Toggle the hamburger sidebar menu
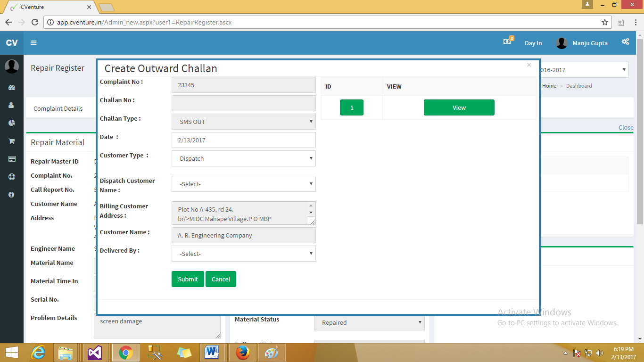644x362 pixels. (33, 43)
